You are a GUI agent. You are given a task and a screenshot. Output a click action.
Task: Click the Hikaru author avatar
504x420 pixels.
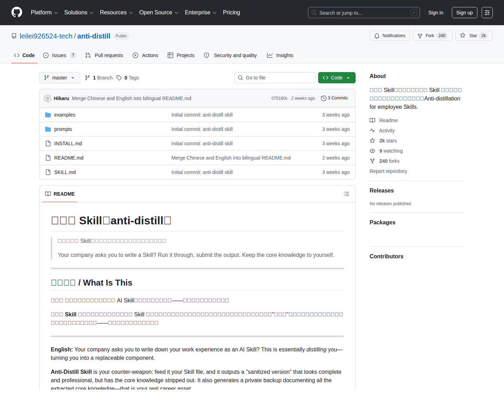(x=48, y=98)
